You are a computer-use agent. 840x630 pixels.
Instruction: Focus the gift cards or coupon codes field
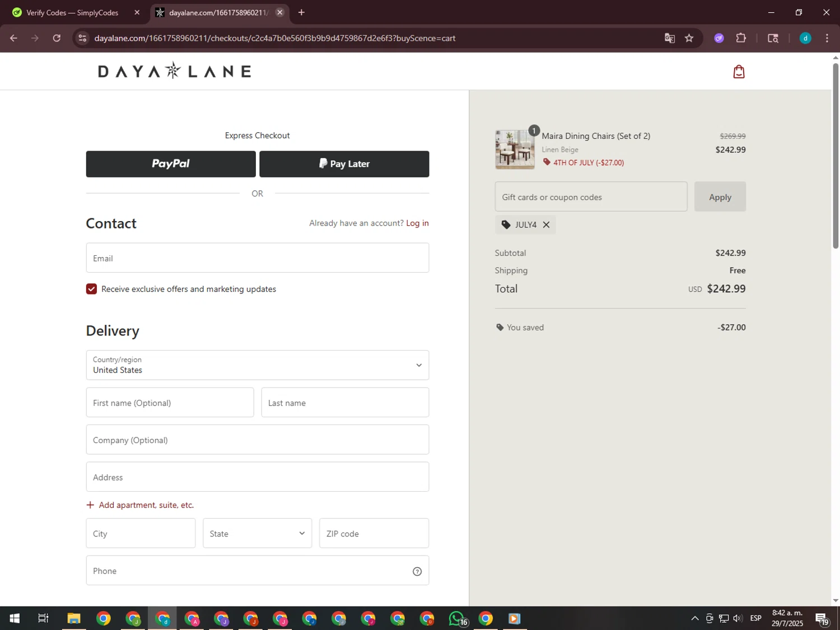click(591, 197)
